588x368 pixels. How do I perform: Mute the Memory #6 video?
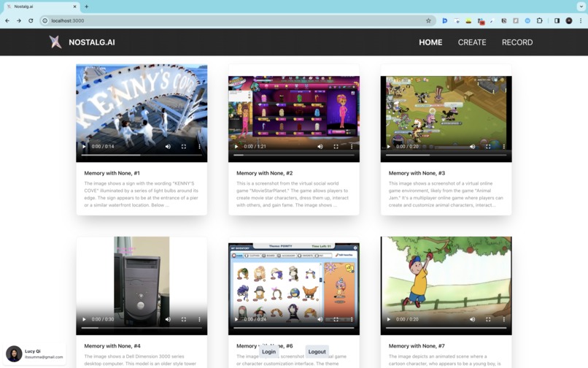coord(320,319)
